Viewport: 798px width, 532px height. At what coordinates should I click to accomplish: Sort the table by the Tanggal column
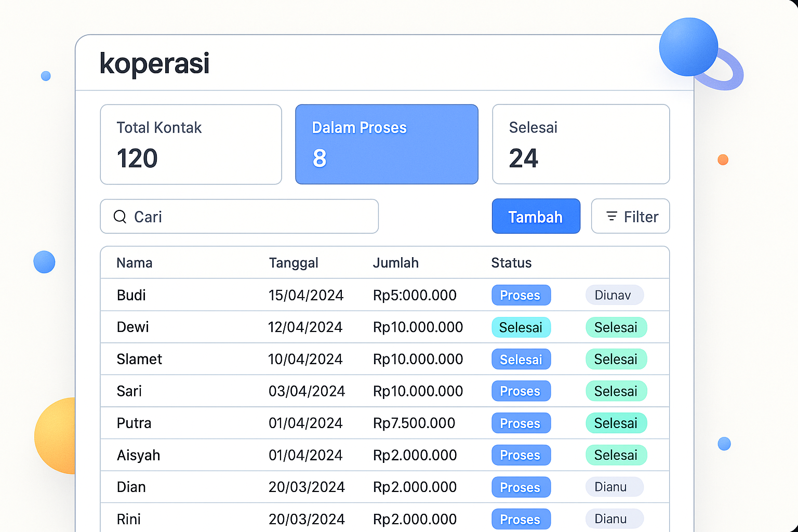coord(294,263)
